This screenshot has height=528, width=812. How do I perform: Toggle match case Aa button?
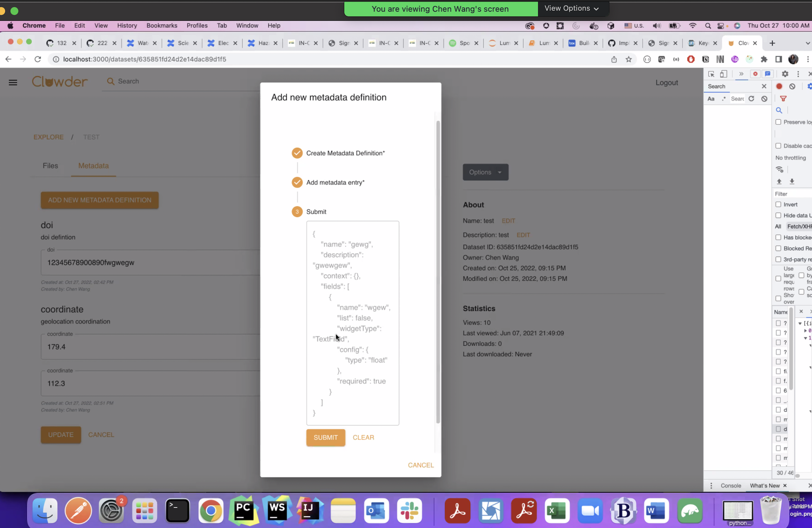pos(711,99)
